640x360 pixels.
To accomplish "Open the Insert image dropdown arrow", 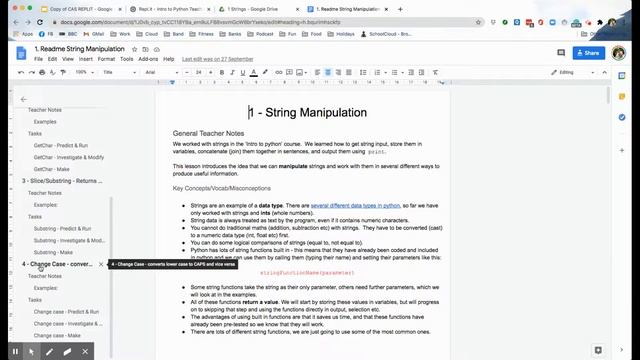I will [306, 73].
